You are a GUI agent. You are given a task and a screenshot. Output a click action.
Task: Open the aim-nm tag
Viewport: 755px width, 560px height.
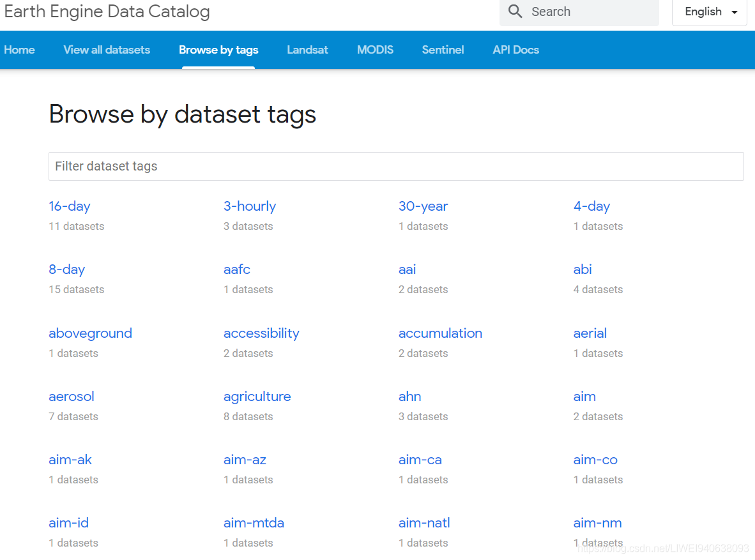click(x=597, y=522)
